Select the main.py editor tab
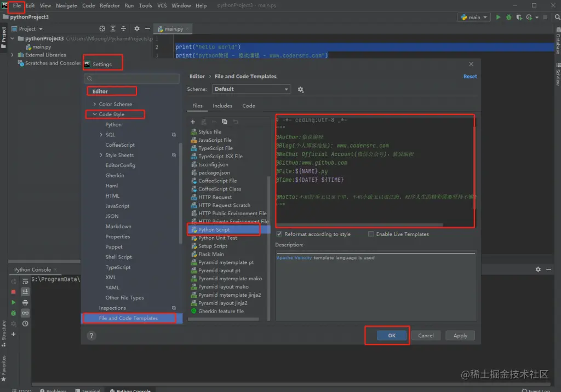 tap(173, 29)
